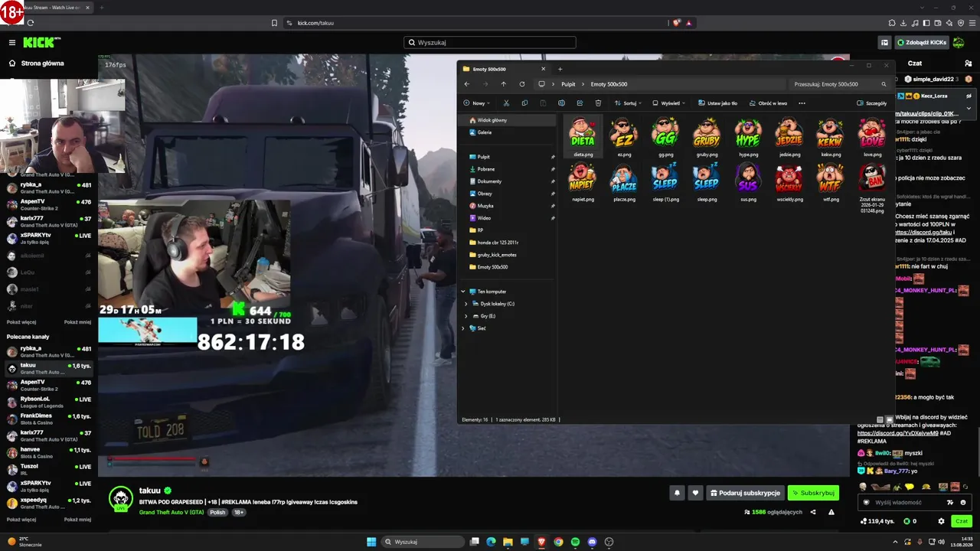Copy the selected file in Explorer

pyautogui.click(x=524, y=103)
